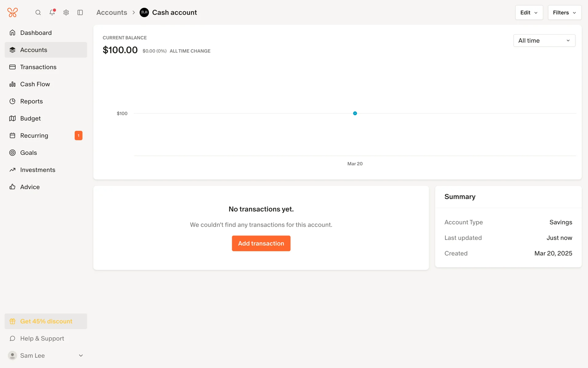Click the Cash account avatar icon
This screenshot has width=588, height=368.
coord(144,13)
